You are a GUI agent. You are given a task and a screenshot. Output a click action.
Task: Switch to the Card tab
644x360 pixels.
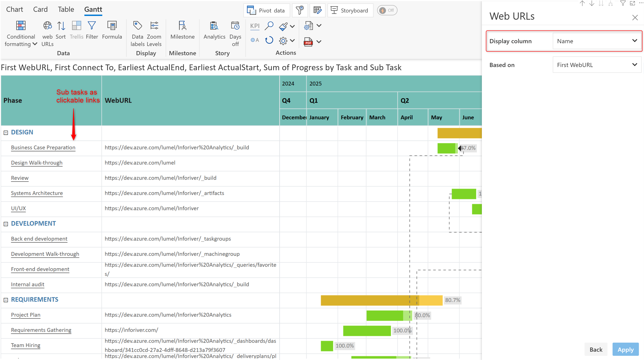40,9
